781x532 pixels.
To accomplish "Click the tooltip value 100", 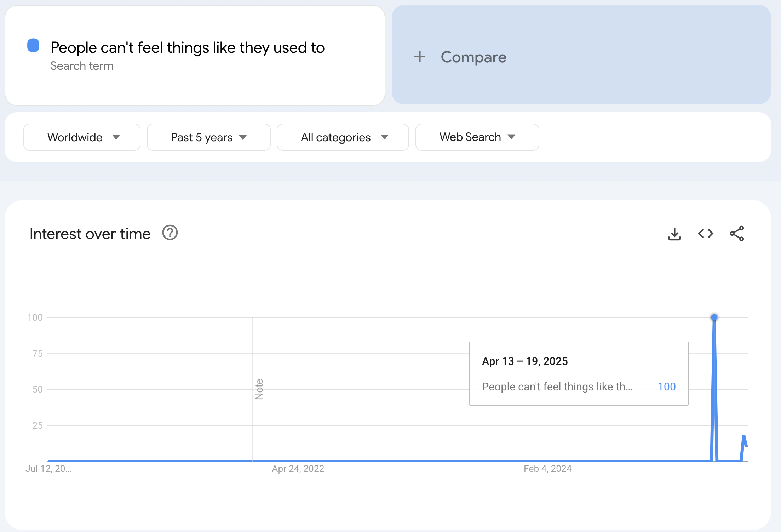I will pyautogui.click(x=667, y=387).
